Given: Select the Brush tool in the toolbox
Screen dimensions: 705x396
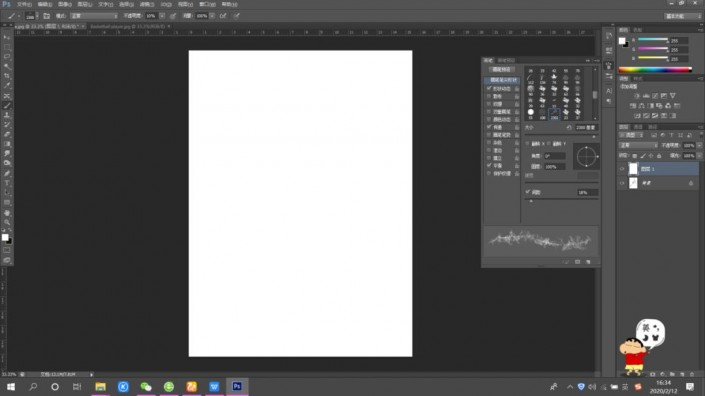Looking at the screenshot, I should tap(7, 106).
